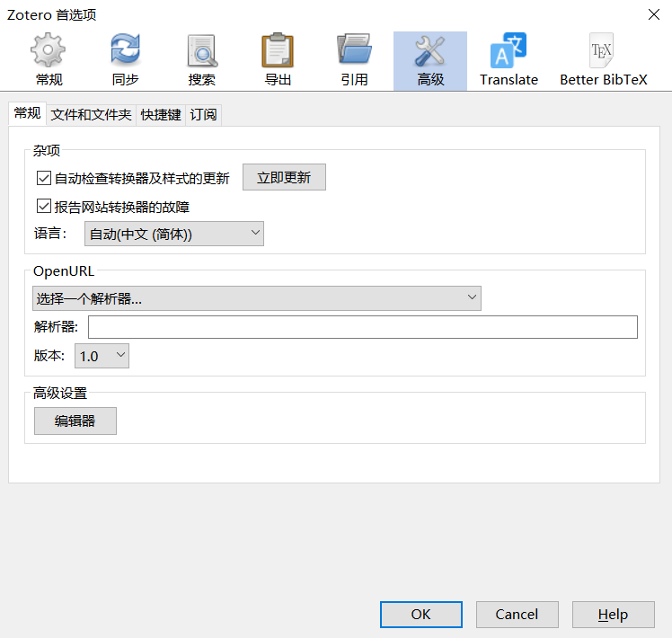Open the 导出 clipboard export pane
The image size is (672, 638).
point(278,60)
